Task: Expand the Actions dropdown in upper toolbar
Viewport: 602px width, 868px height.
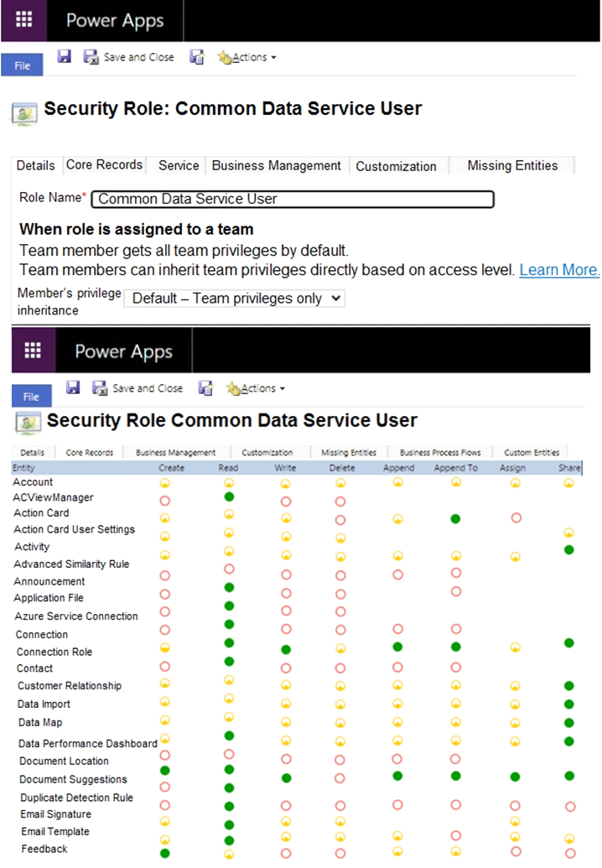Action: coord(247,57)
